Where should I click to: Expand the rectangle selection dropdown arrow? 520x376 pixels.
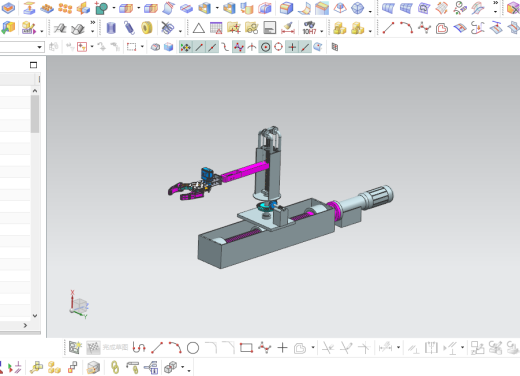(142, 47)
